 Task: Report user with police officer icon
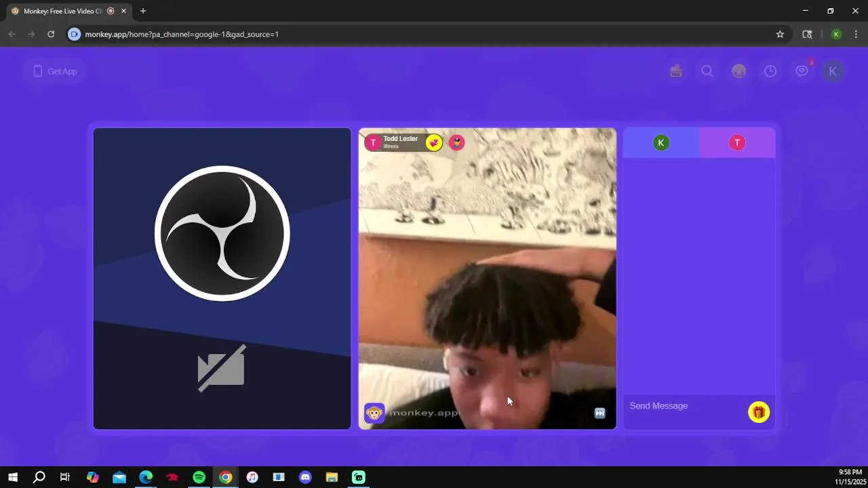[x=457, y=142]
